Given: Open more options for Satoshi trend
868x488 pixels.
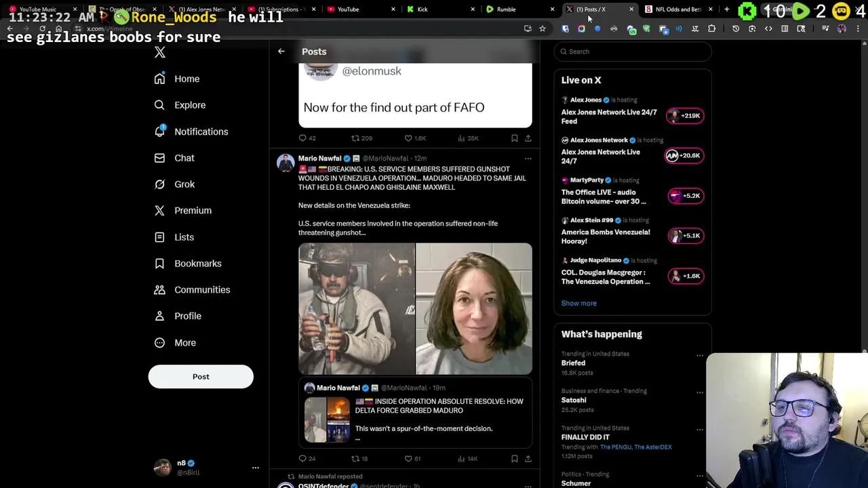Looking at the screenshot, I should tap(700, 392).
